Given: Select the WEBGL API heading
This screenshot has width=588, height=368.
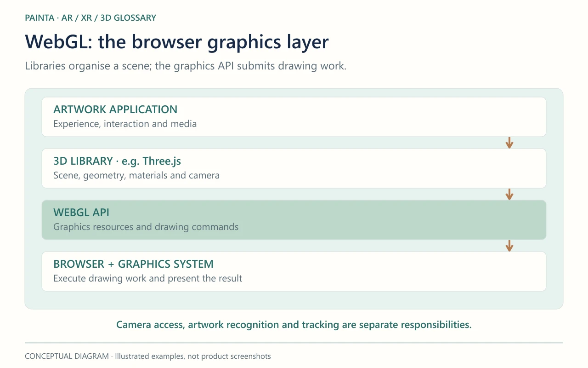Looking at the screenshot, I should (x=81, y=213).
